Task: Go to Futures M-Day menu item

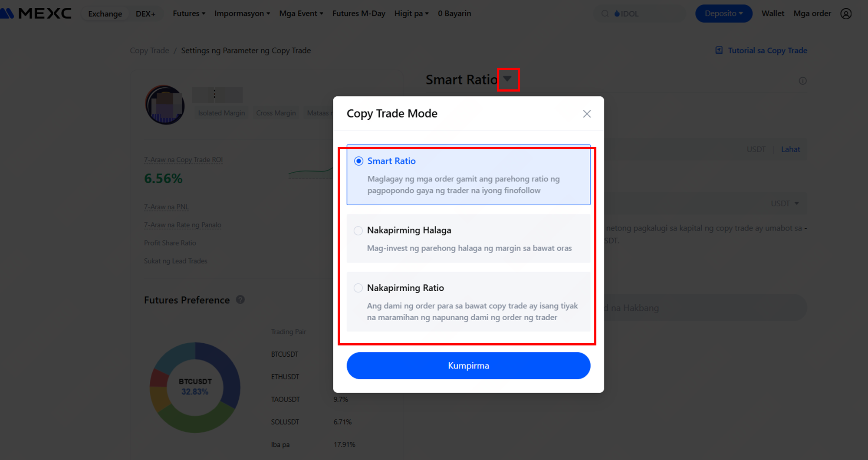Action: (x=358, y=13)
